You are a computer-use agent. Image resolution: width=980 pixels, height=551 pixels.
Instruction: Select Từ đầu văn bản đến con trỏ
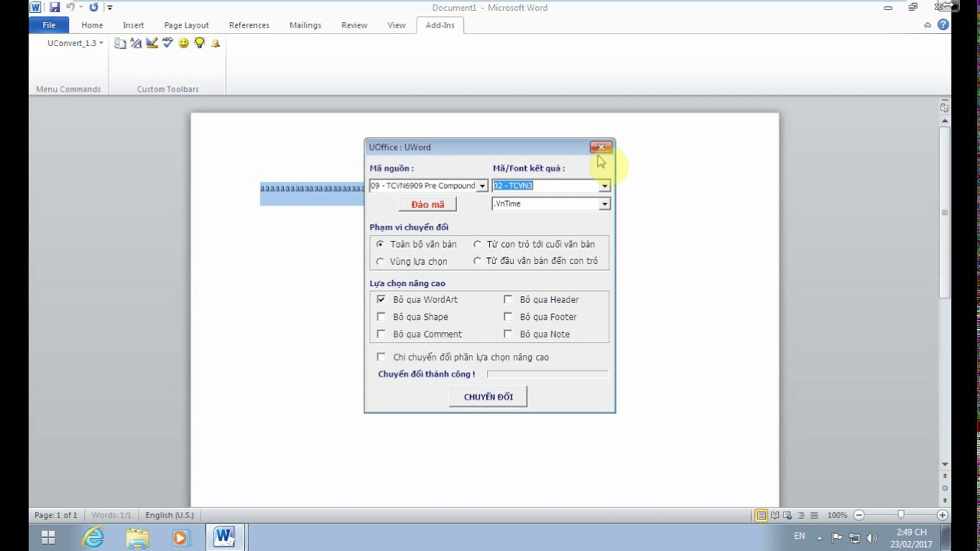pos(477,261)
